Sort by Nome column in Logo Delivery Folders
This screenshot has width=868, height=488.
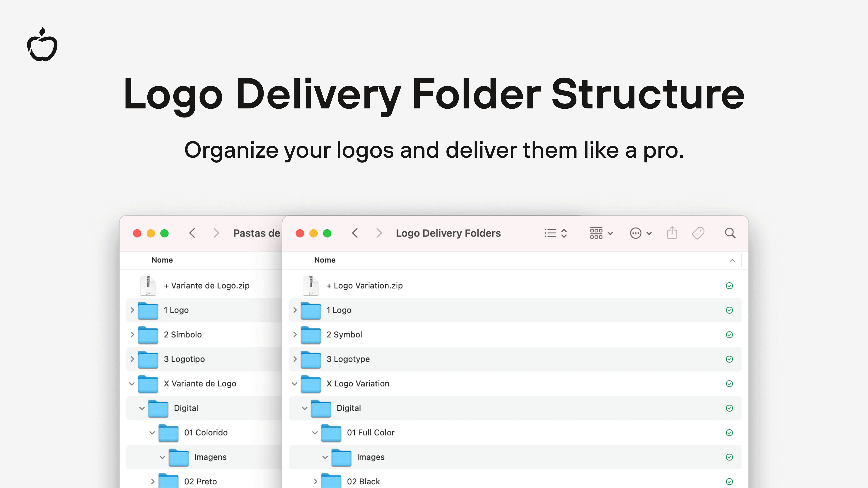click(x=325, y=260)
